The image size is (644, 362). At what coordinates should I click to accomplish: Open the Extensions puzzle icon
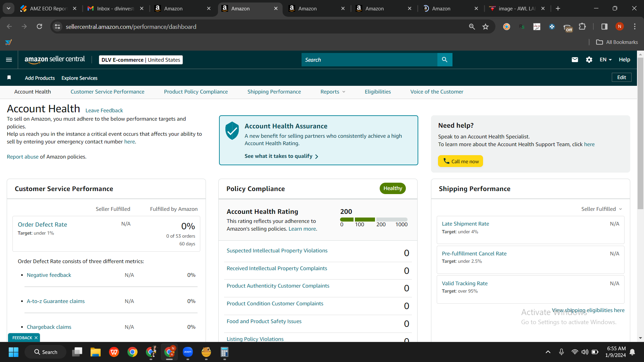[x=583, y=26]
